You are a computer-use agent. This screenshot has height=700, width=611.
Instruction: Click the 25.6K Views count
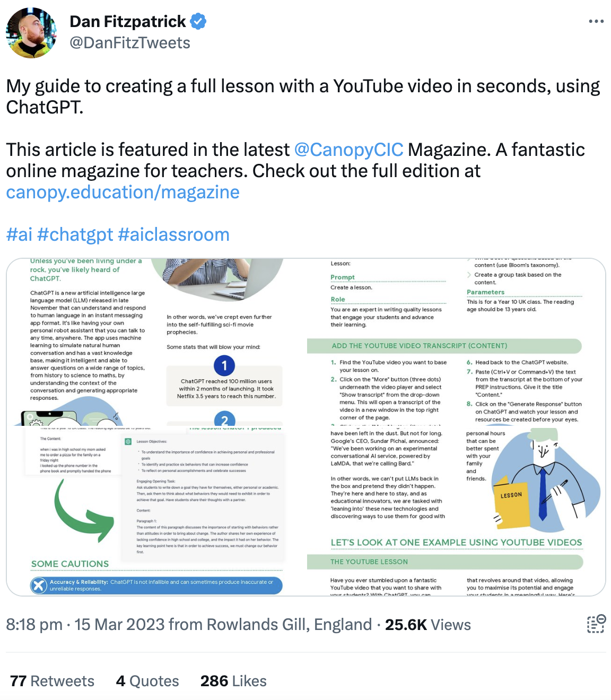tap(428, 625)
